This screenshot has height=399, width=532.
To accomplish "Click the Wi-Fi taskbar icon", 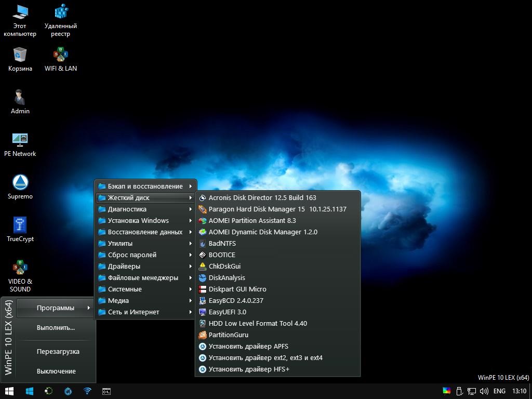I will click(x=87, y=391).
